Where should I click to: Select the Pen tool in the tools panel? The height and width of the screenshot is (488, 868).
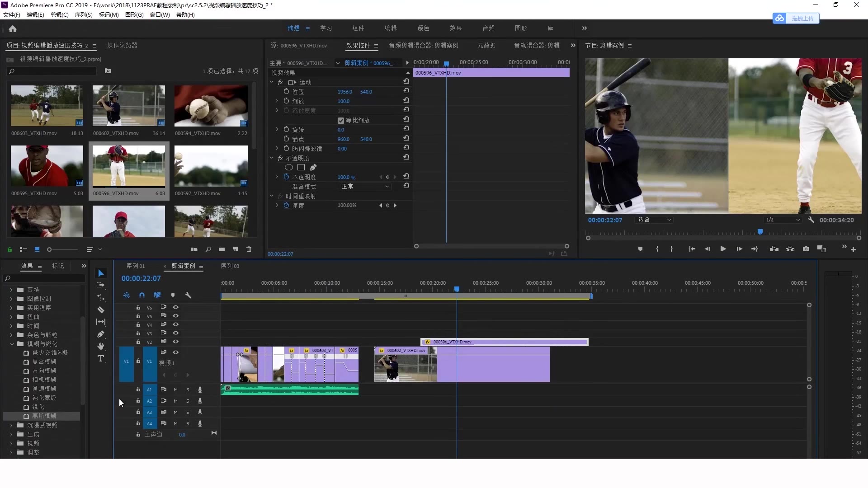101,334
